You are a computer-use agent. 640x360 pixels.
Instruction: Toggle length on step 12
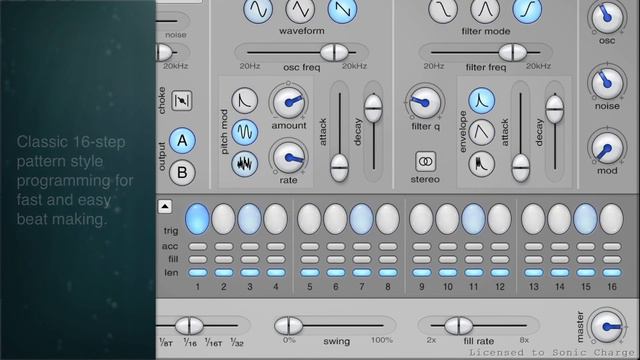point(500,273)
